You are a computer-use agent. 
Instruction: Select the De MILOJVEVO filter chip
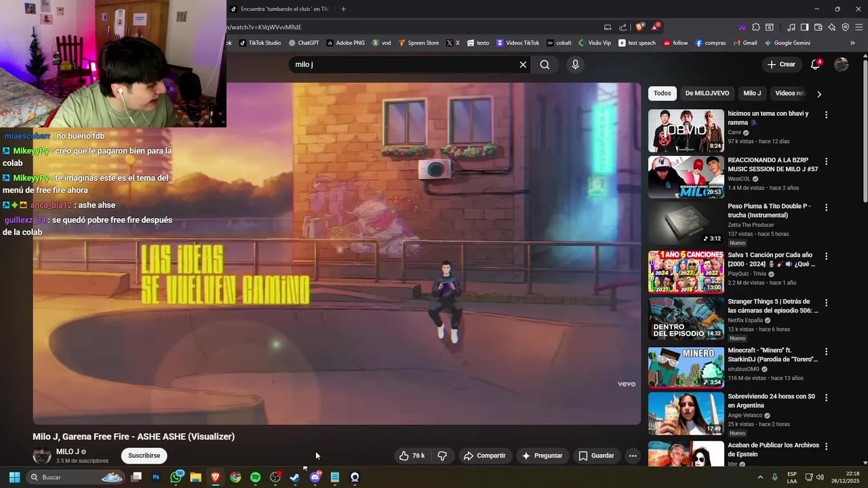tap(707, 94)
